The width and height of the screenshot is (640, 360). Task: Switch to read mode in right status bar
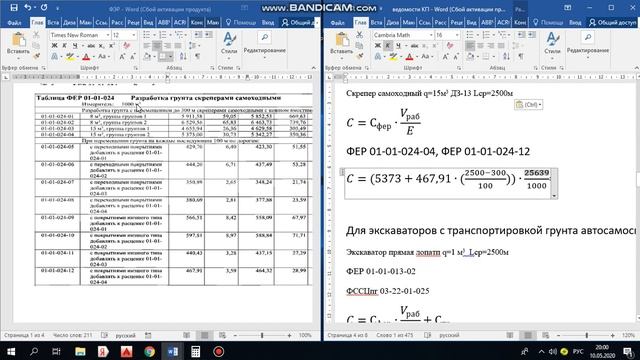(x=510, y=335)
